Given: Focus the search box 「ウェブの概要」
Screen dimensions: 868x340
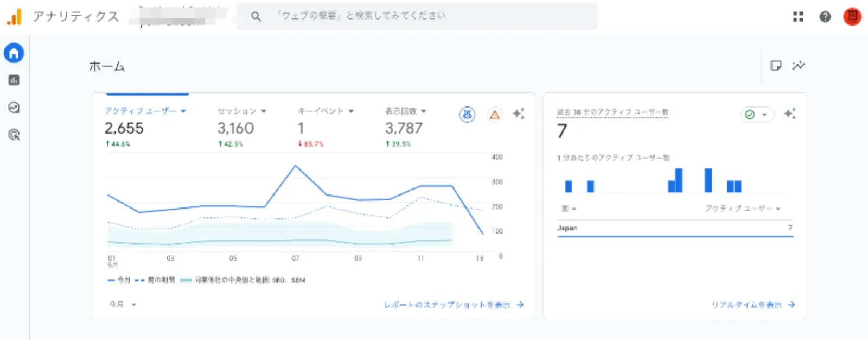Looking at the screenshot, I should [417, 17].
